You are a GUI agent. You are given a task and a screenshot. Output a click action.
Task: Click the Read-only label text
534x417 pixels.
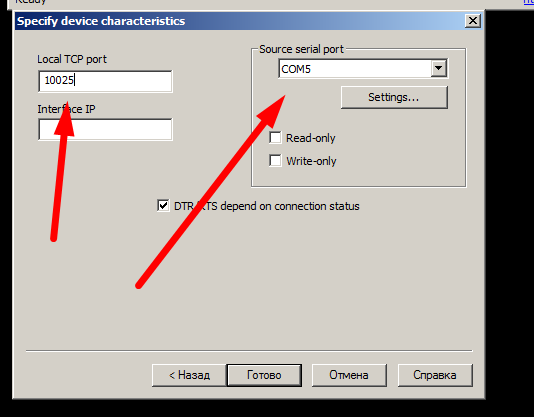311,138
